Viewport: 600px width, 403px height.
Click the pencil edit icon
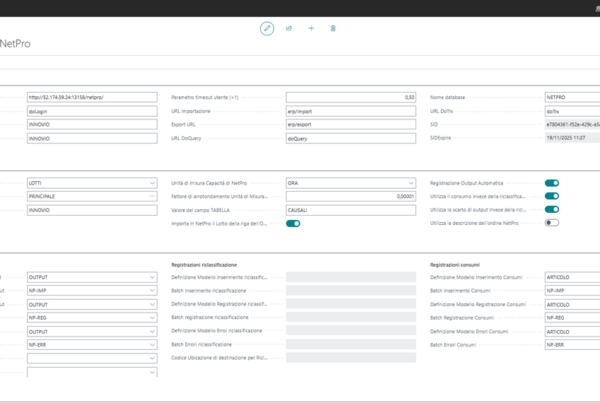click(x=267, y=28)
